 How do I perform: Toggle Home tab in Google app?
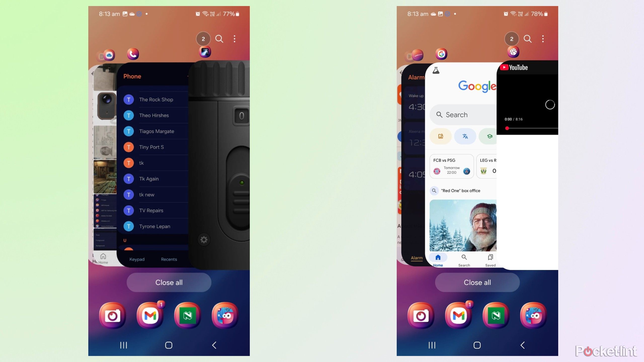click(x=437, y=260)
